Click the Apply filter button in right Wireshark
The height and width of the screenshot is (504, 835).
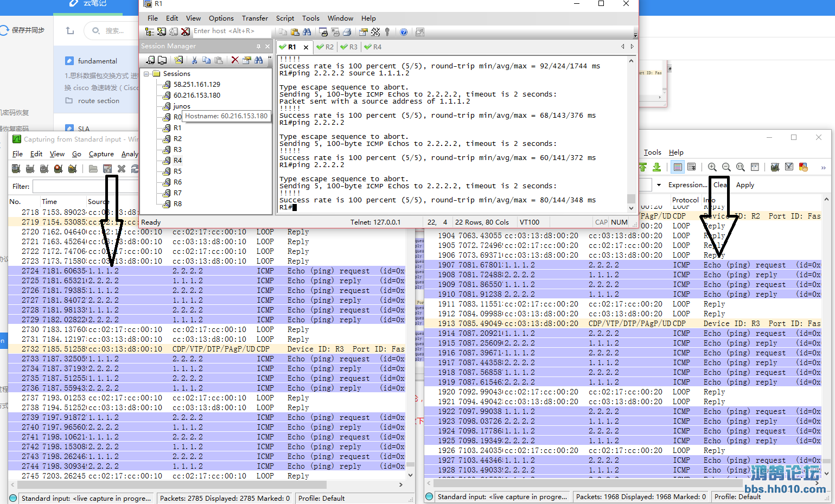745,185
